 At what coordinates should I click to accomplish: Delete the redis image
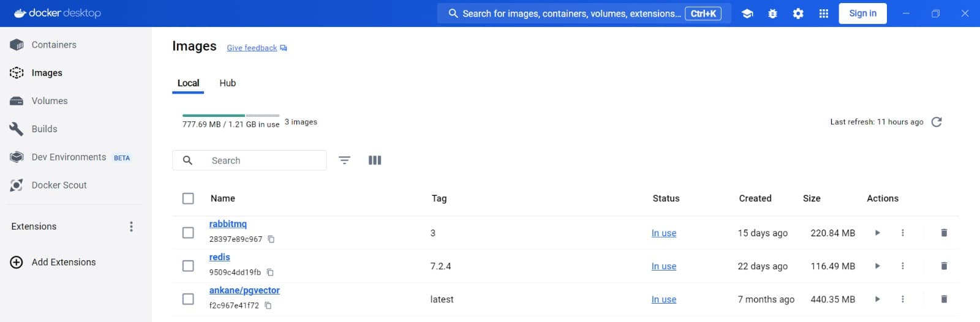click(x=944, y=266)
